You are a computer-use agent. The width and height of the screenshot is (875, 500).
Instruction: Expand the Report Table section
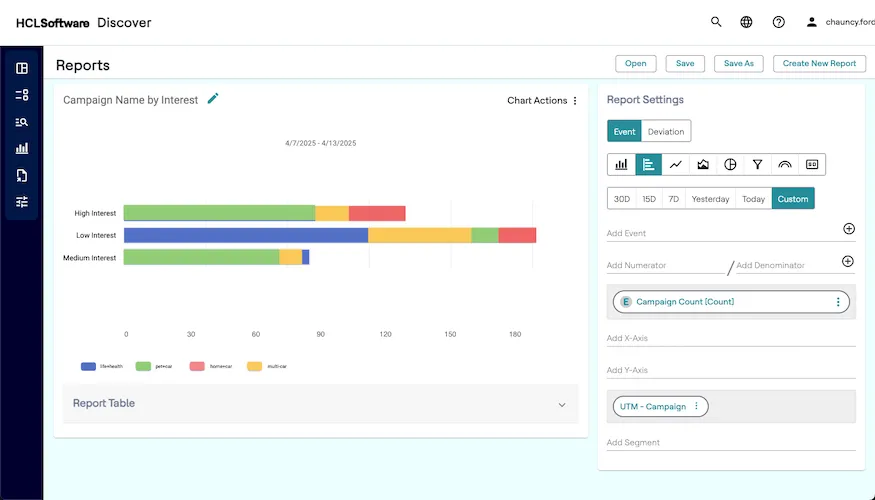pyautogui.click(x=561, y=405)
